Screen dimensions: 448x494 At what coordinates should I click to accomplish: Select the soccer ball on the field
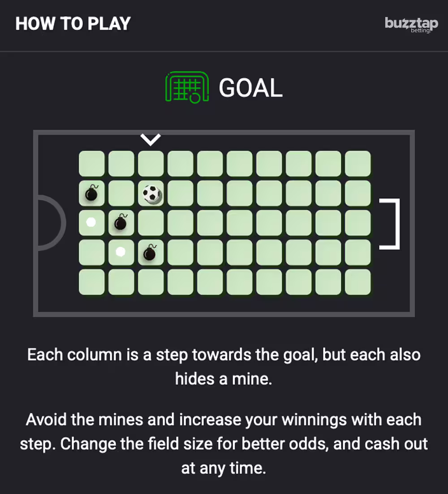pos(151,193)
